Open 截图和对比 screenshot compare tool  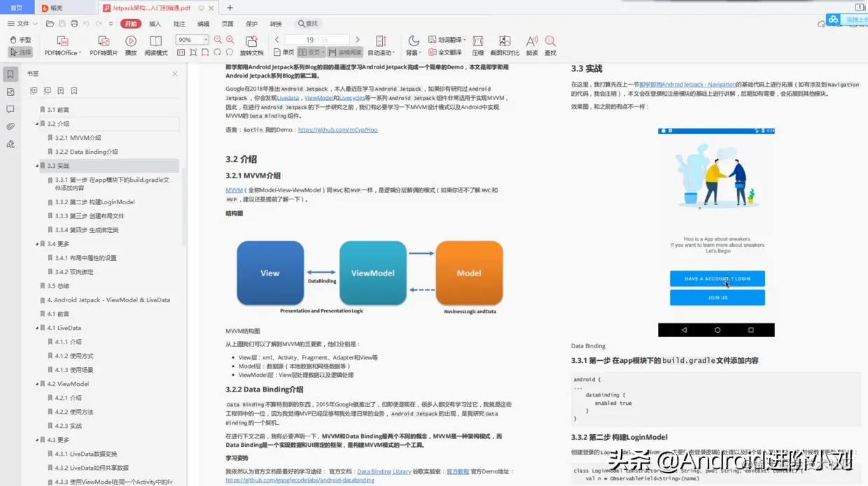[x=505, y=46]
